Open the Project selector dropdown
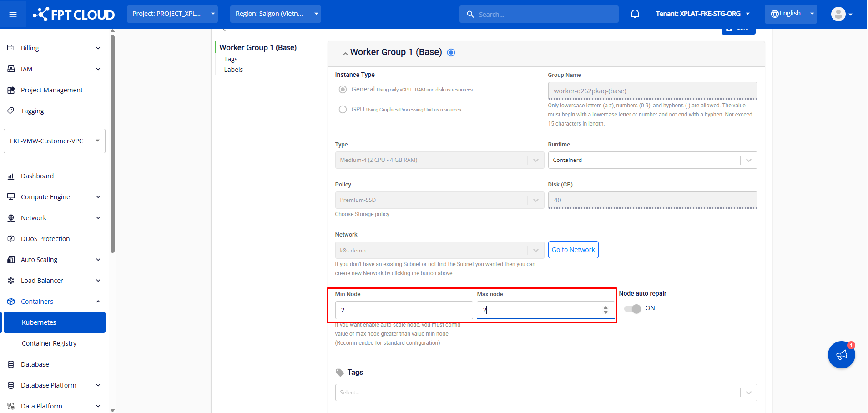Viewport: 868px width, 413px height. pos(172,14)
